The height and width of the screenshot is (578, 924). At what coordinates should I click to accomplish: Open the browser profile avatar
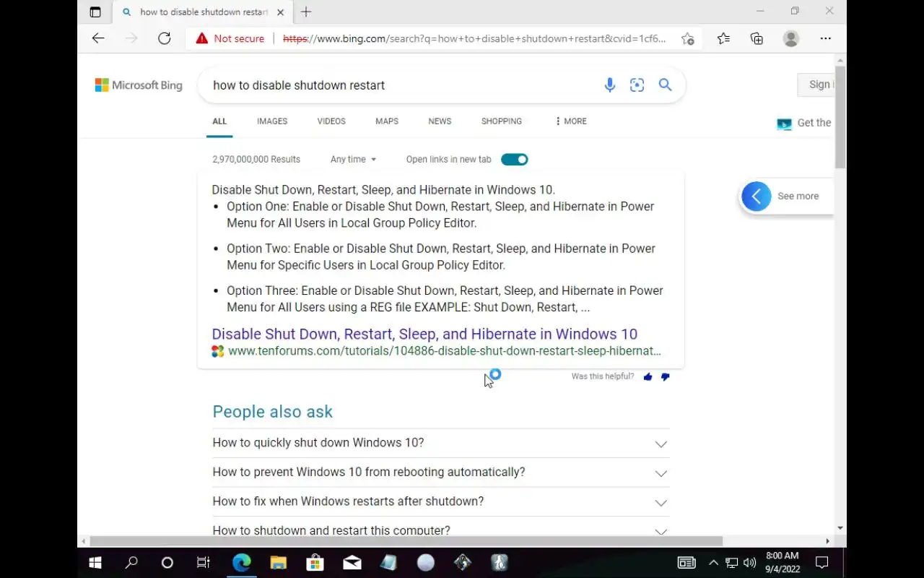coord(791,38)
